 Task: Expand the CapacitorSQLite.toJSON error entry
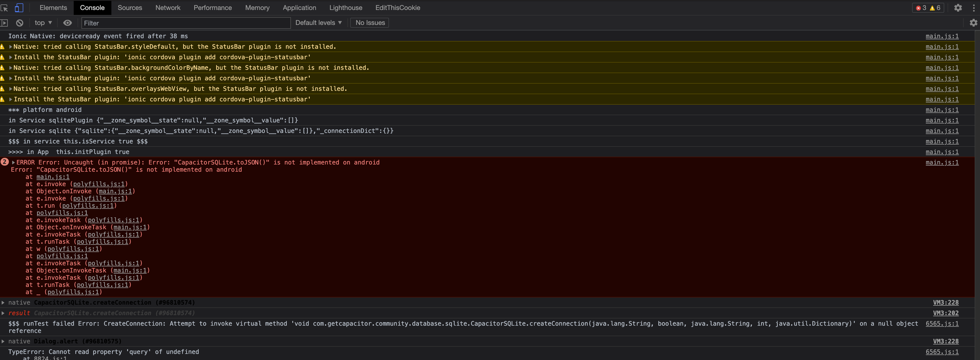coord(13,162)
